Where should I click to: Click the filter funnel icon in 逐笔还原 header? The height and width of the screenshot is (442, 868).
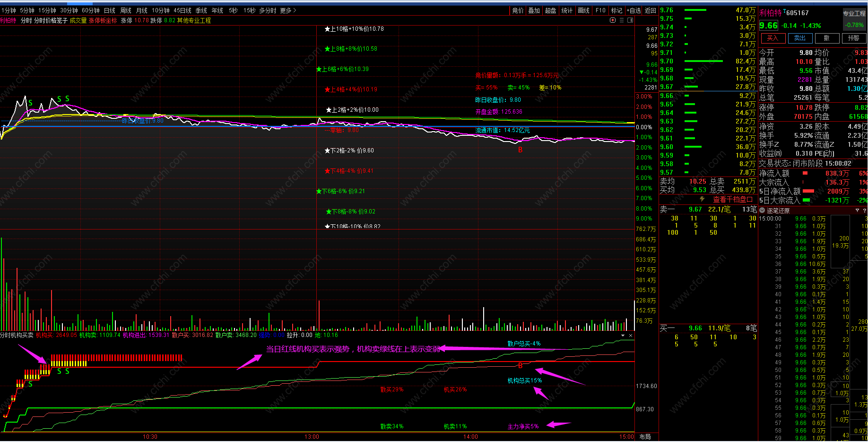[857, 210]
